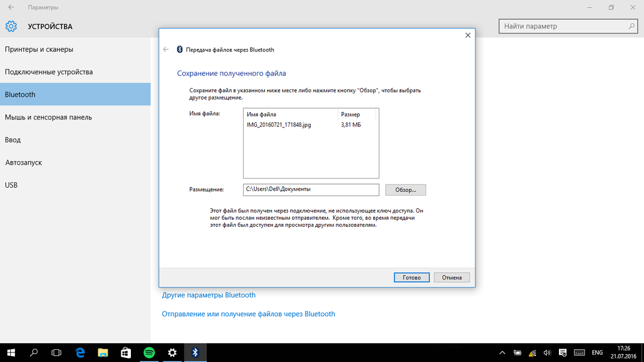The image size is (644, 362).
Task: Click the Размещение path field
Action: (311, 189)
